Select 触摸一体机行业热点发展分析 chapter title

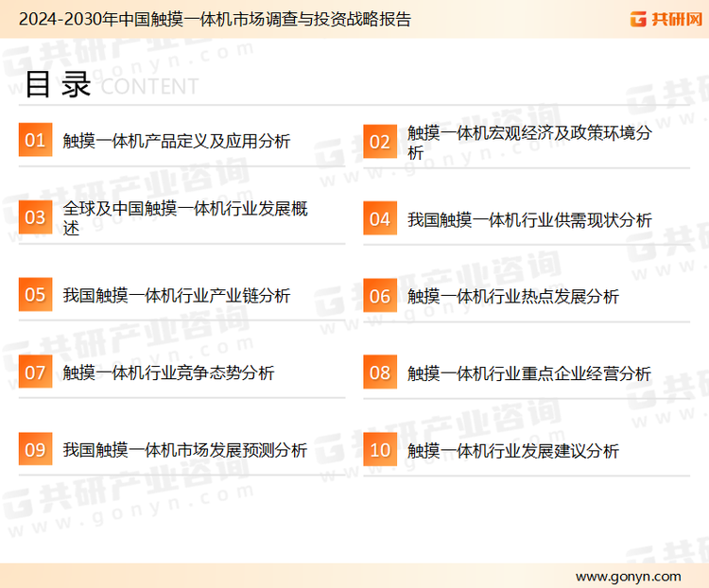[x=513, y=297]
